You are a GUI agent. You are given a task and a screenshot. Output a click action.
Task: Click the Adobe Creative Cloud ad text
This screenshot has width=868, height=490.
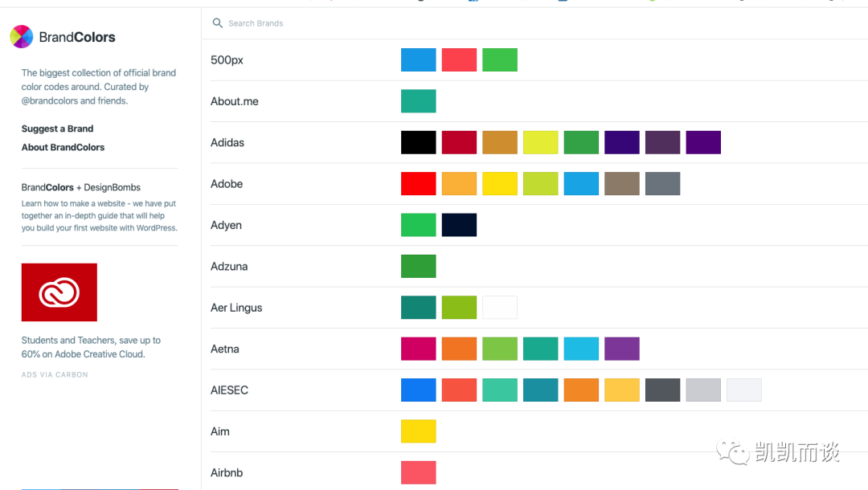pos(91,347)
